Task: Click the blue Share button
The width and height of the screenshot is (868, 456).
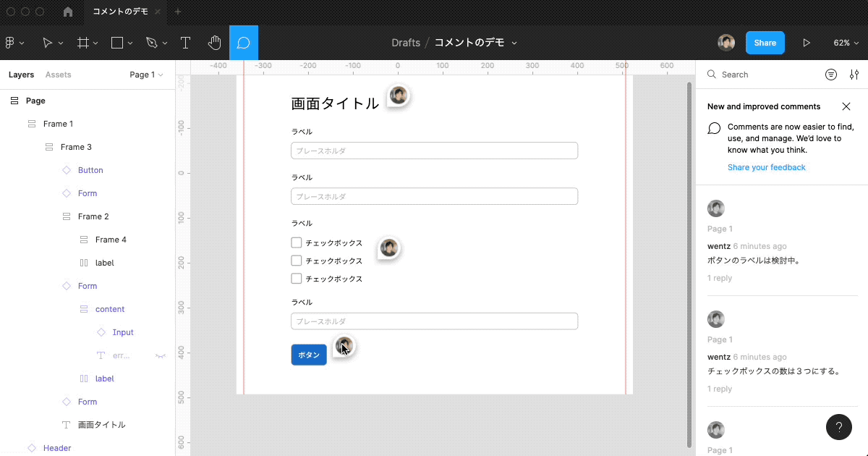Action: coord(765,43)
